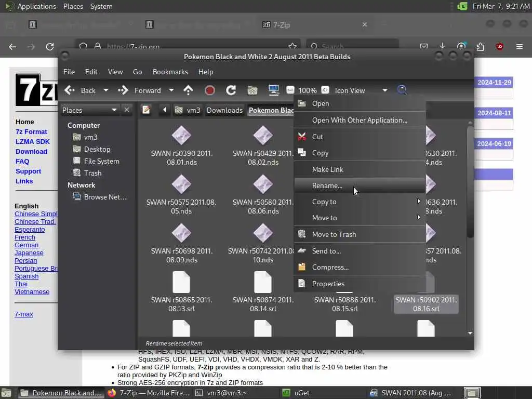Choose Open from the context menu
Image resolution: width=532 pixels, height=399 pixels.
pos(360,103)
